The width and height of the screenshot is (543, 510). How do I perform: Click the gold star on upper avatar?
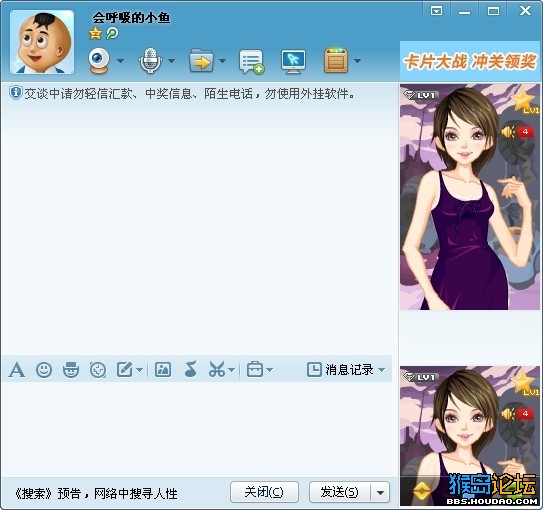point(524,101)
